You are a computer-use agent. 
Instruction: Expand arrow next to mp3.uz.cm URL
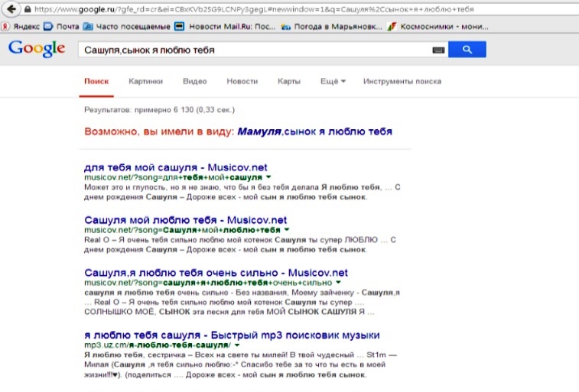[x=237, y=345]
